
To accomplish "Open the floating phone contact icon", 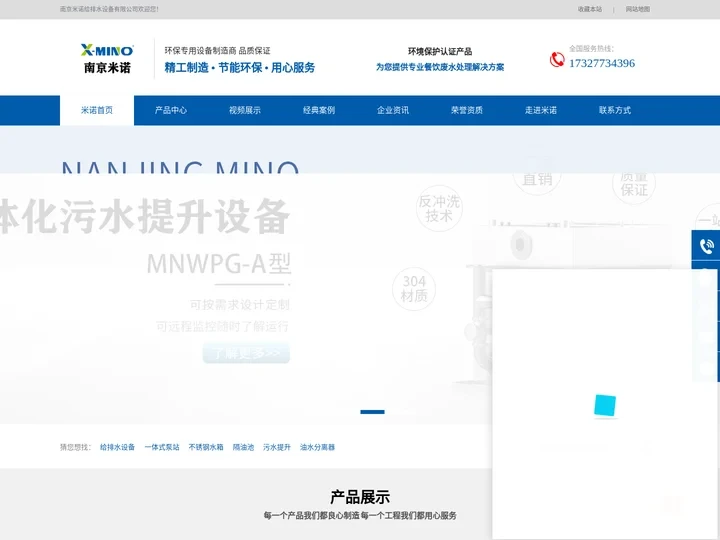I will tap(706, 246).
